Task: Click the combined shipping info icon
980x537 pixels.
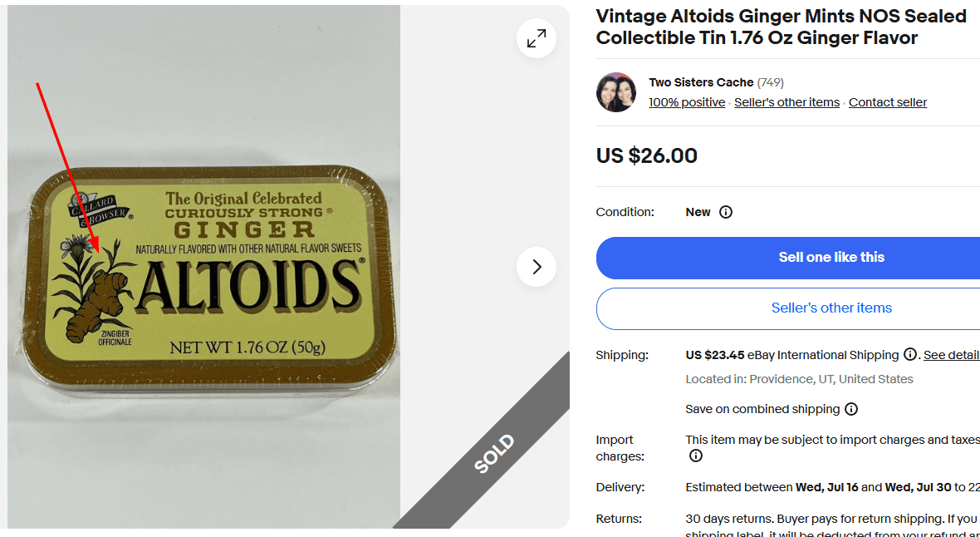Action: (850, 408)
